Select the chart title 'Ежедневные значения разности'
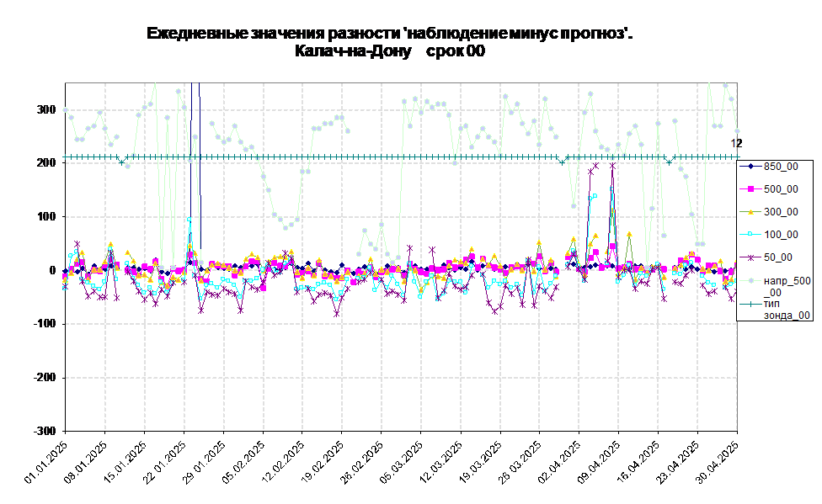 click(x=273, y=34)
